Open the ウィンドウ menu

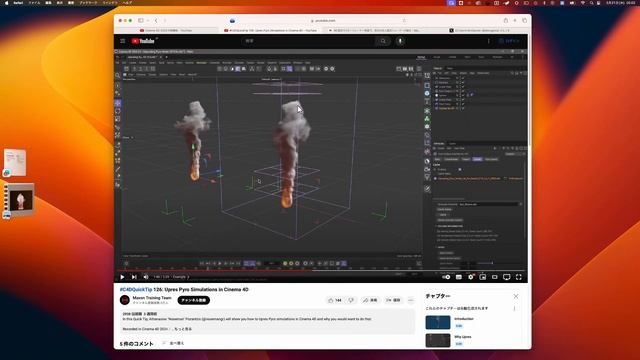[x=110, y=2]
